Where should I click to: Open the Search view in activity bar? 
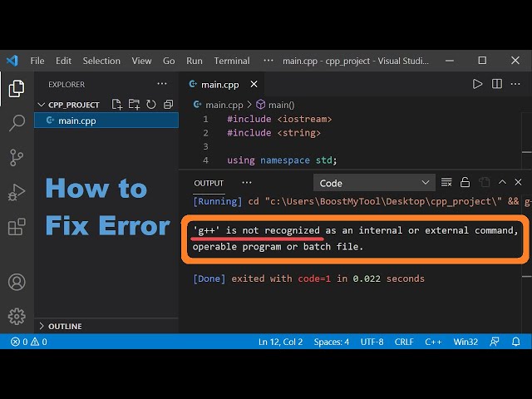click(17, 122)
